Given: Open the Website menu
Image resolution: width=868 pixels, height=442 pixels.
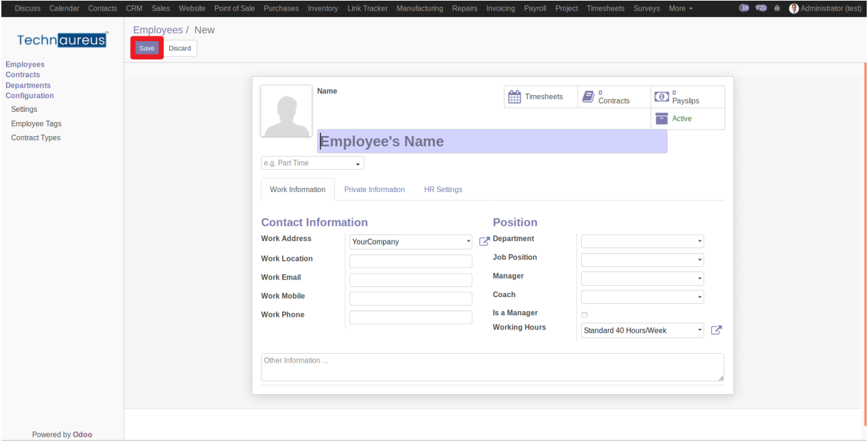Looking at the screenshot, I should [192, 9].
